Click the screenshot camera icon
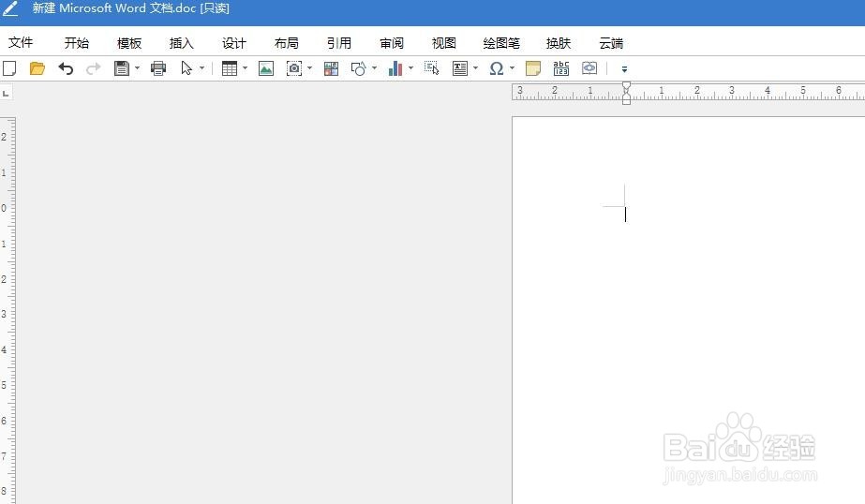Viewport: 865px width, 504px height. tap(294, 68)
